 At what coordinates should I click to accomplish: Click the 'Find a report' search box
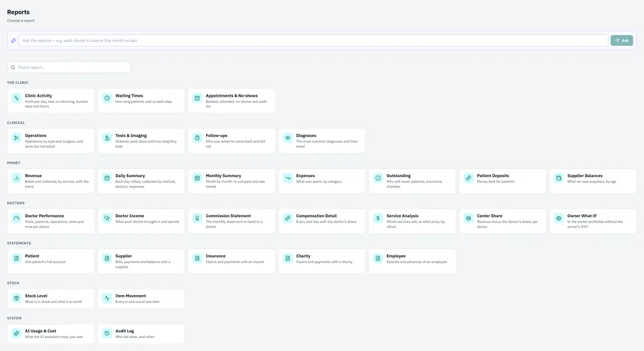pyautogui.click(x=69, y=67)
